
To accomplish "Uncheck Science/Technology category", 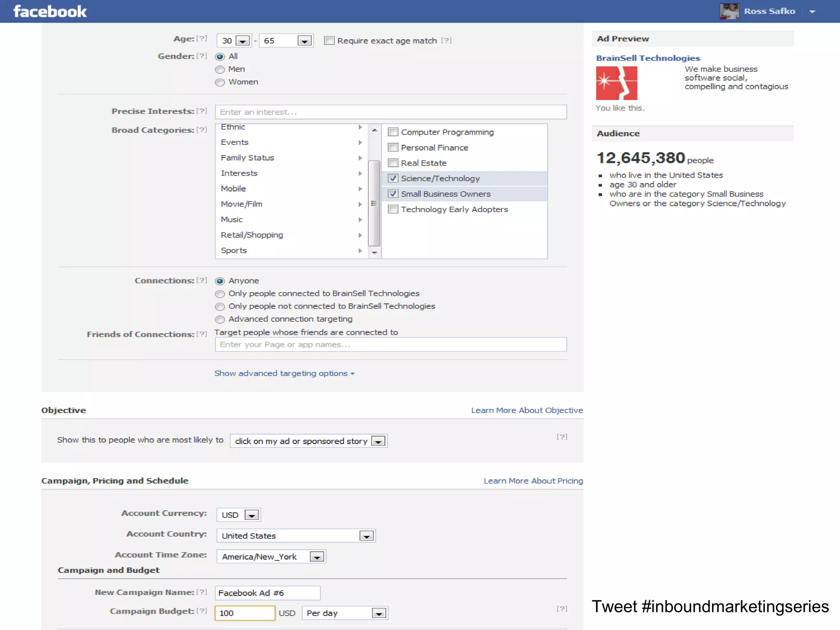I will (393, 178).
